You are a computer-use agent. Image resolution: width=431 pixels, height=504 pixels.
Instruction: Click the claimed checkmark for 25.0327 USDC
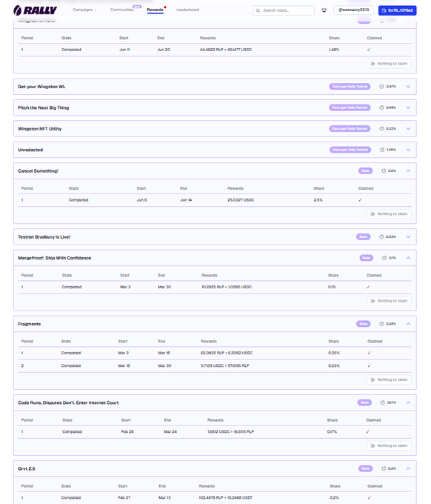(360, 200)
